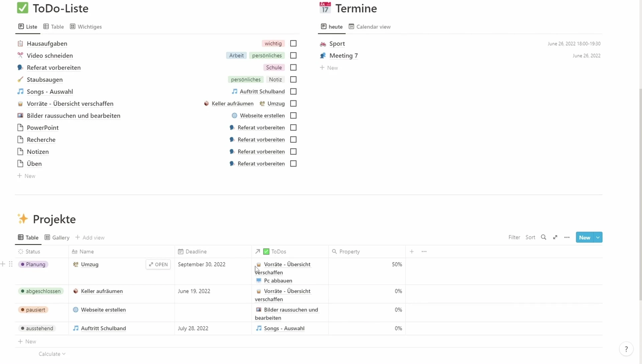Click the page icon of Notizen
The width and height of the screenshot is (642, 364).
[20, 152]
